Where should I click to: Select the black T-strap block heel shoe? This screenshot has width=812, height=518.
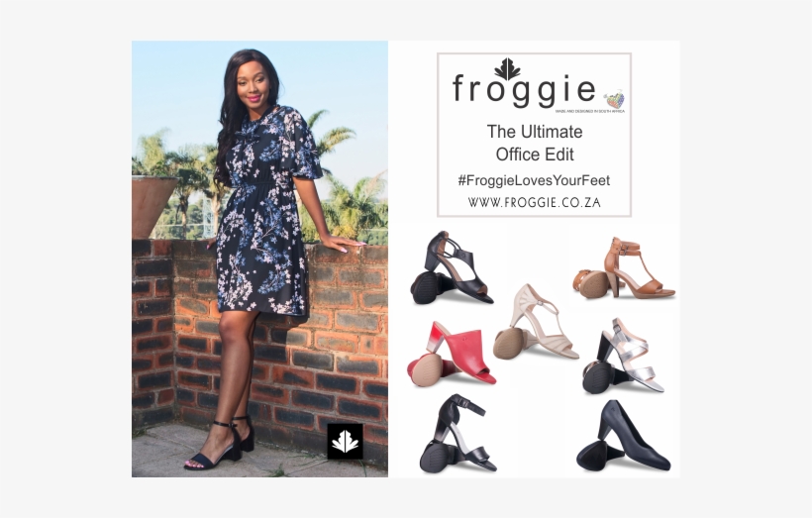point(452,267)
